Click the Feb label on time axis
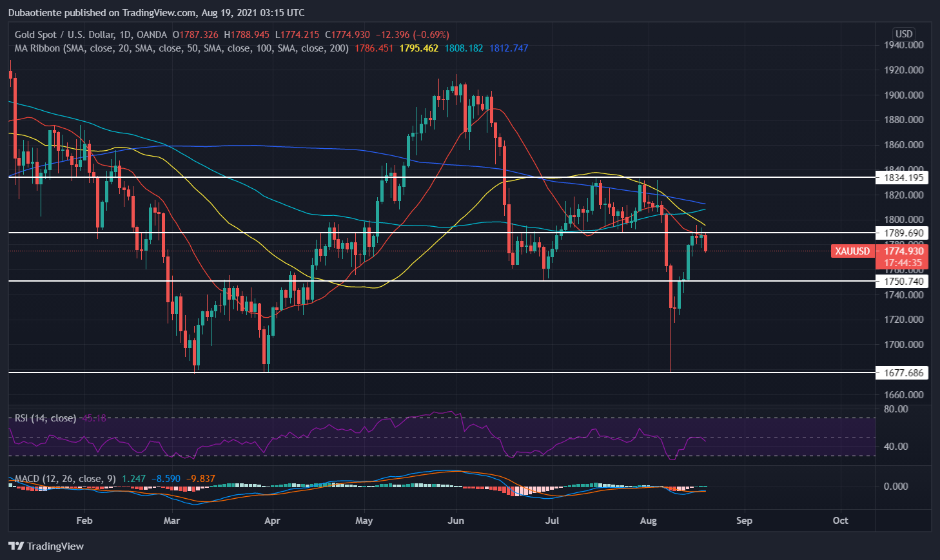Viewport: 940px width, 560px height. 84,521
